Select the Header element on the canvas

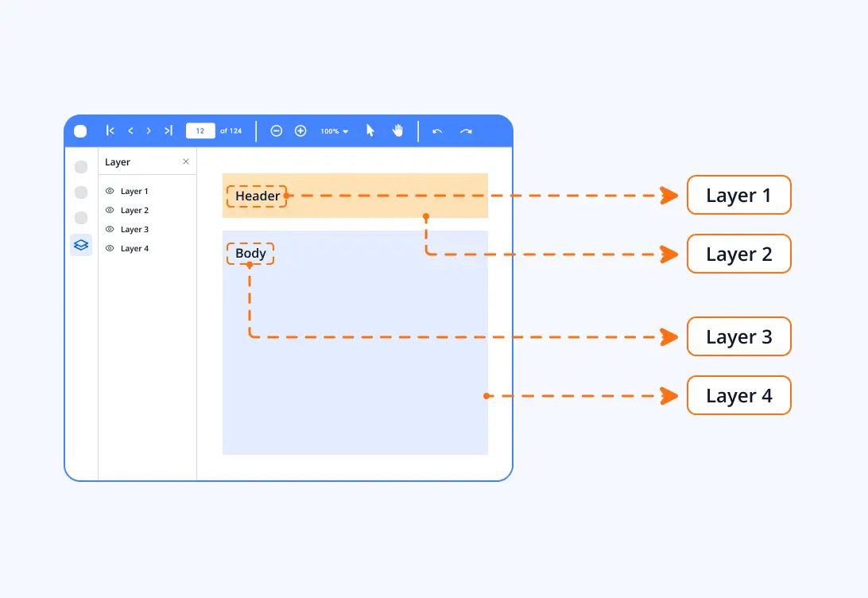[x=256, y=196]
